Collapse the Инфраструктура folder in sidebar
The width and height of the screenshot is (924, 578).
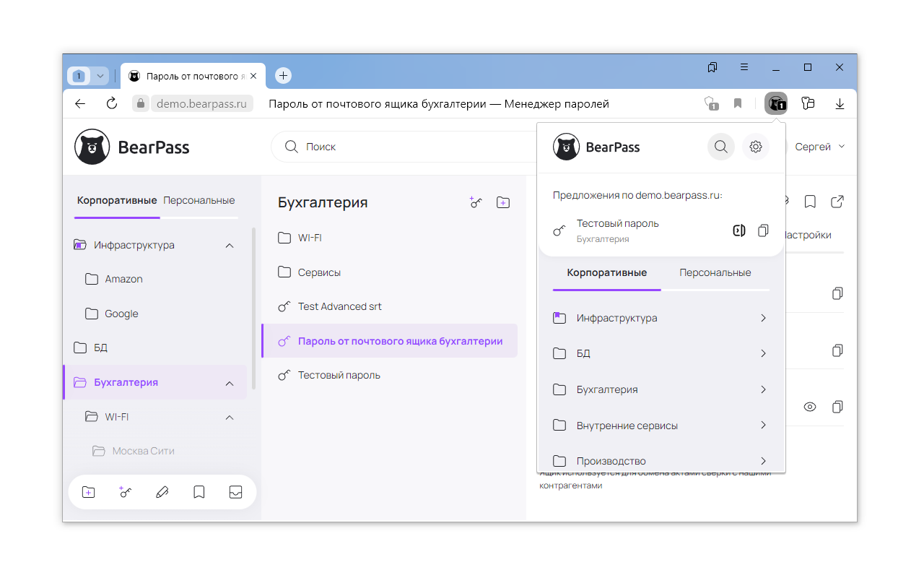(230, 246)
